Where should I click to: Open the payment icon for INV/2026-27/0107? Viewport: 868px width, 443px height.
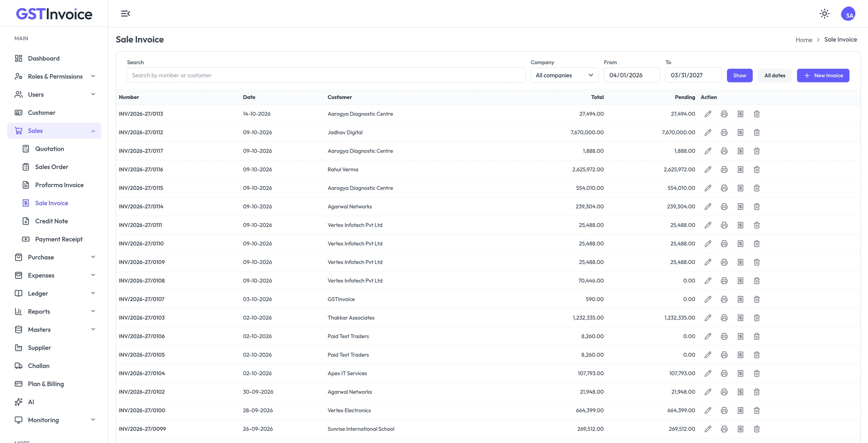pos(740,299)
